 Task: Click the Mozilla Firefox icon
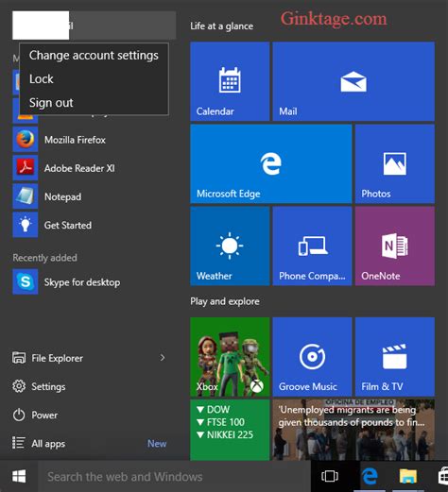pyautogui.click(x=26, y=140)
